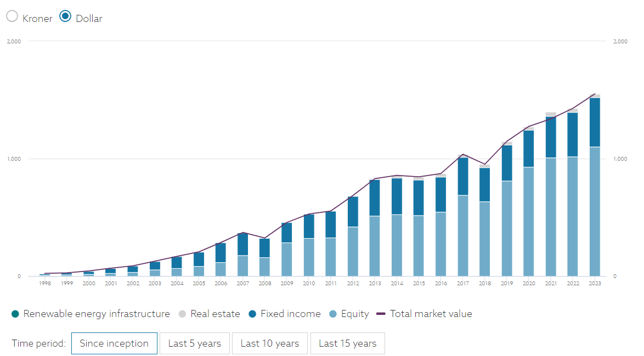The width and height of the screenshot is (644, 356).
Task: Hide the Fixed income series using its legend text
Action: tap(290, 314)
